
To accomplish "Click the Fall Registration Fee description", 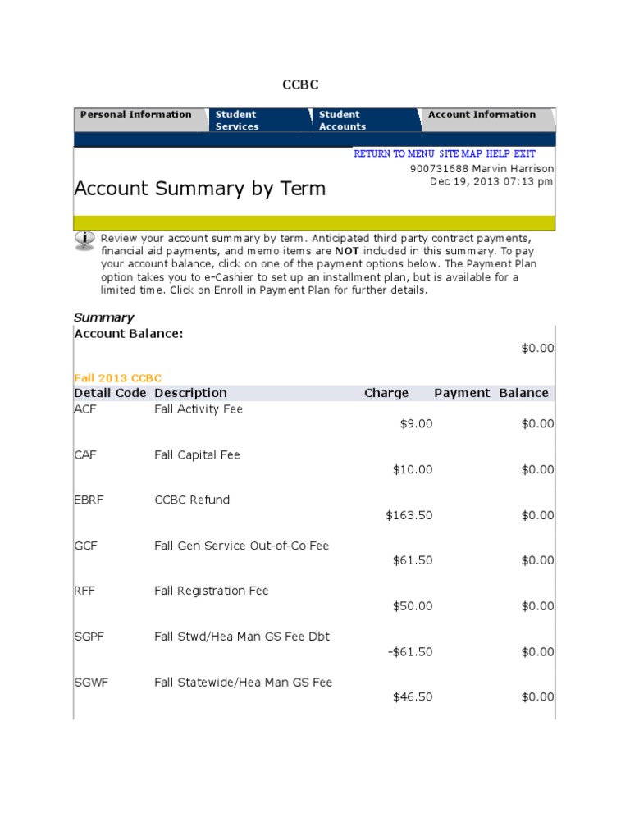I will (x=212, y=591).
